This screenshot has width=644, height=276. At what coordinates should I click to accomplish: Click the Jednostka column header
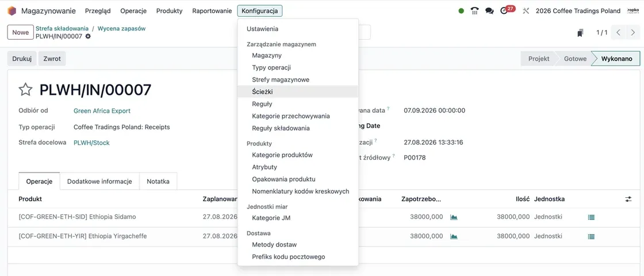550,199
